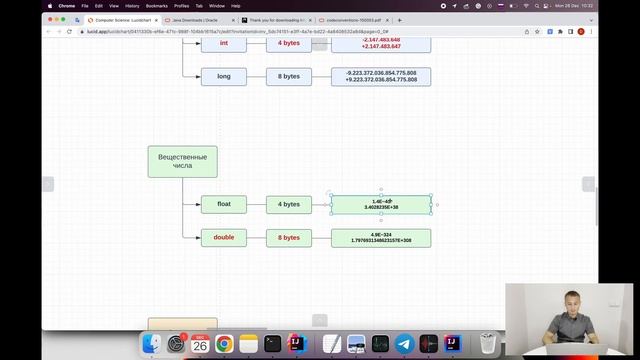Open TextEdit from the Dock
The image size is (640, 360).
point(332,344)
